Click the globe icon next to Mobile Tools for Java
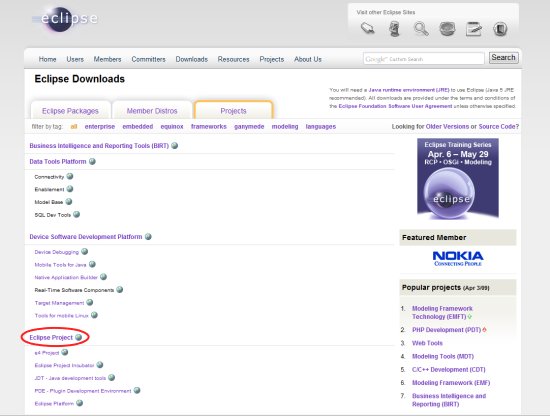550x416 pixels. pyautogui.click(x=92, y=264)
